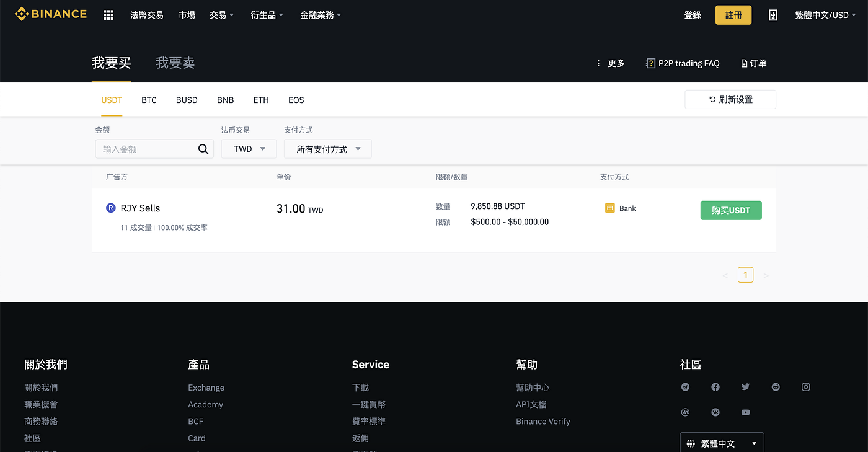Open the Facebook community link
The width and height of the screenshot is (868, 452).
(x=715, y=387)
